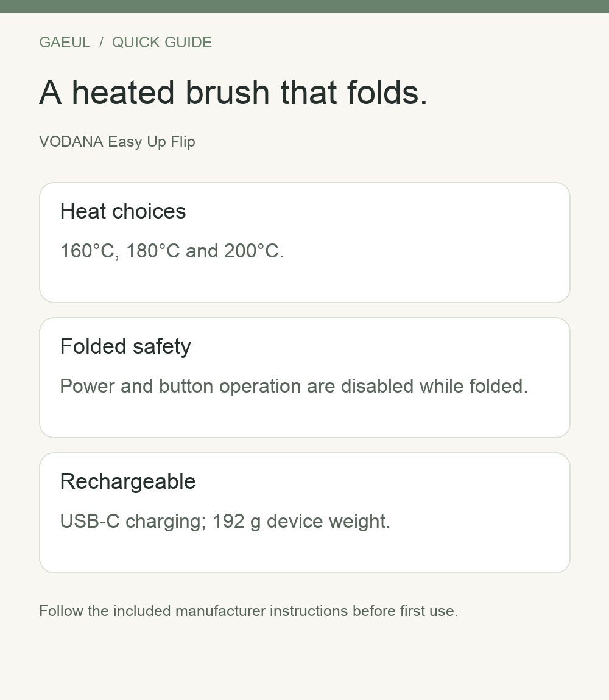Click the breadcrumb slash separator
Screen dimensions: 609x700
tap(102, 43)
